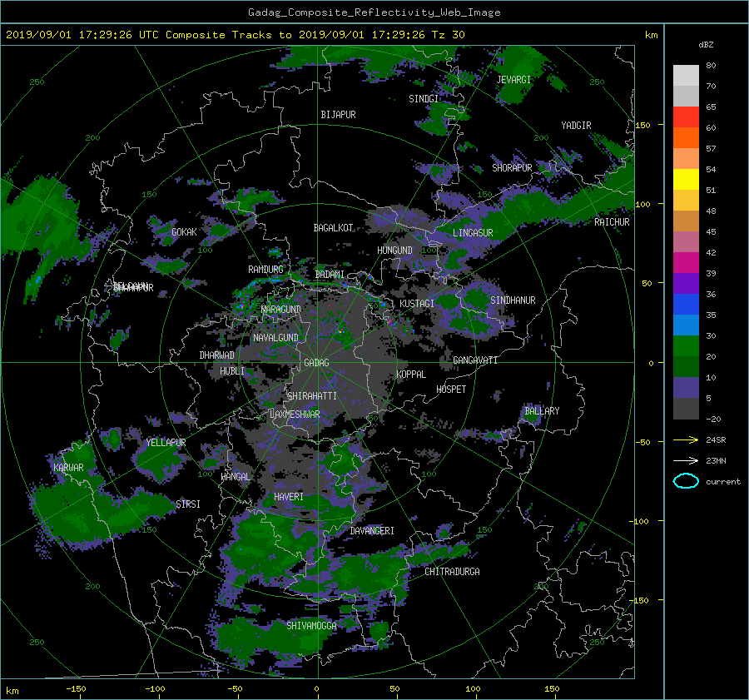Select the red 65 dBZ color swatch
Screen dimensions: 749x700
686,117
